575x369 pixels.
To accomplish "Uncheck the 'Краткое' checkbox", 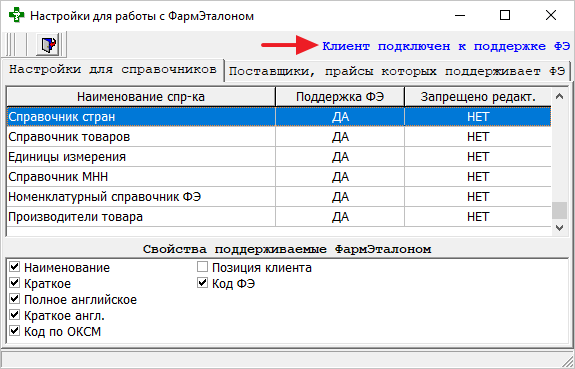I will [15, 283].
